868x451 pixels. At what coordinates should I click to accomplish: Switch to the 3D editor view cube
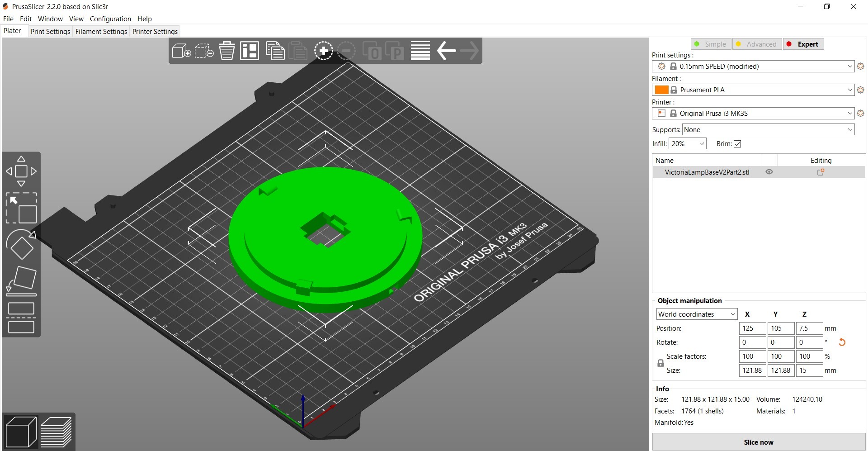pos(21,432)
